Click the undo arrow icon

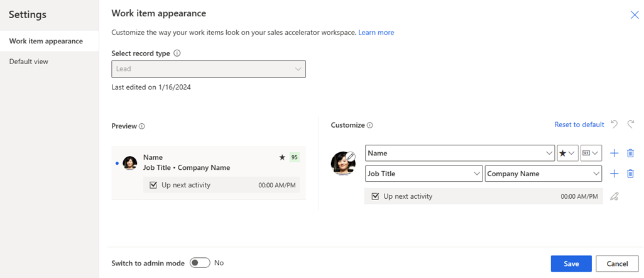[614, 125]
